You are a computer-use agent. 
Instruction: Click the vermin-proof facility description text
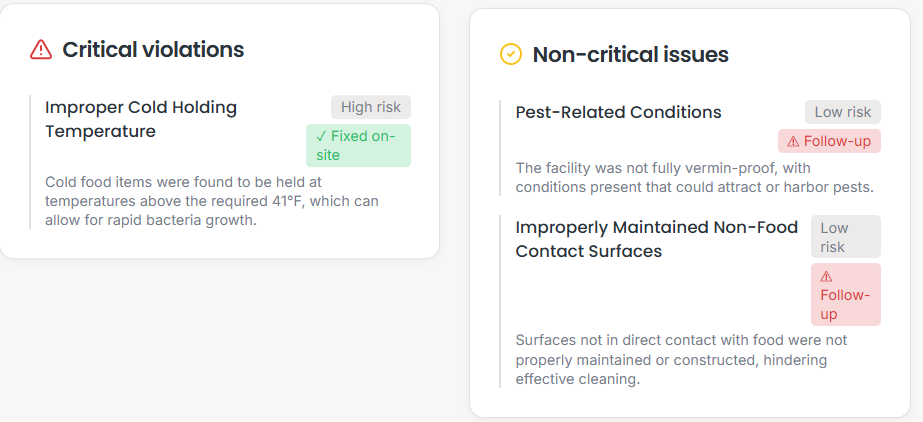pyautogui.click(x=694, y=177)
